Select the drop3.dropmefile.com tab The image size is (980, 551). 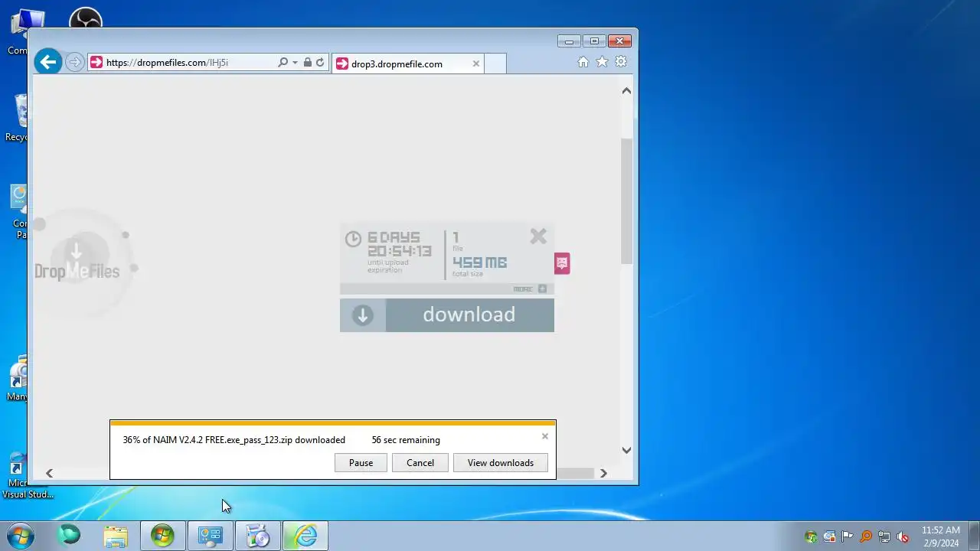point(408,64)
